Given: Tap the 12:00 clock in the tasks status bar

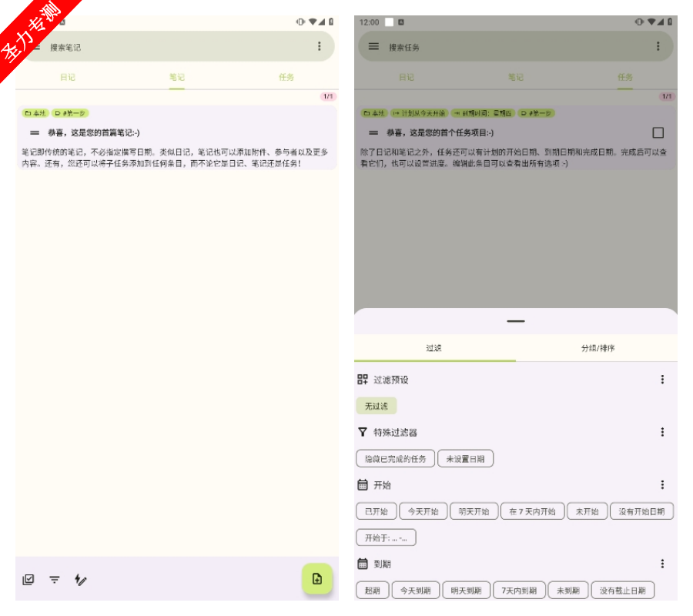Looking at the screenshot, I should pyautogui.click(x=369, y=22).
